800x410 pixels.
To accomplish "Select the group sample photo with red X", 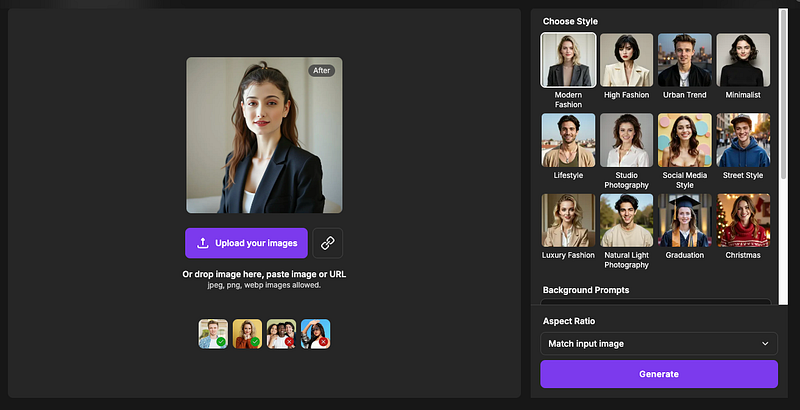I will pyautogui.click(x=281, y=334).
